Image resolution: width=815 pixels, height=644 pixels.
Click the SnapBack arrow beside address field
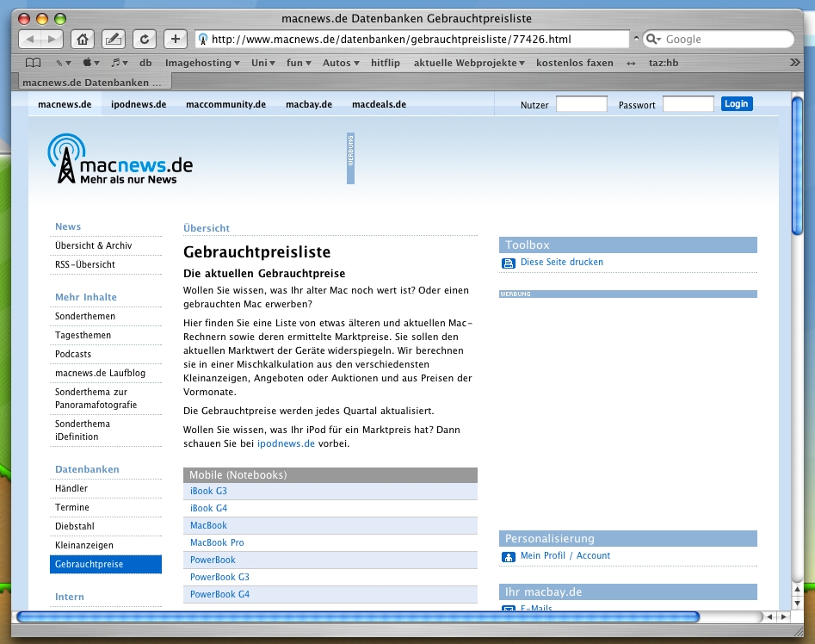636,39
